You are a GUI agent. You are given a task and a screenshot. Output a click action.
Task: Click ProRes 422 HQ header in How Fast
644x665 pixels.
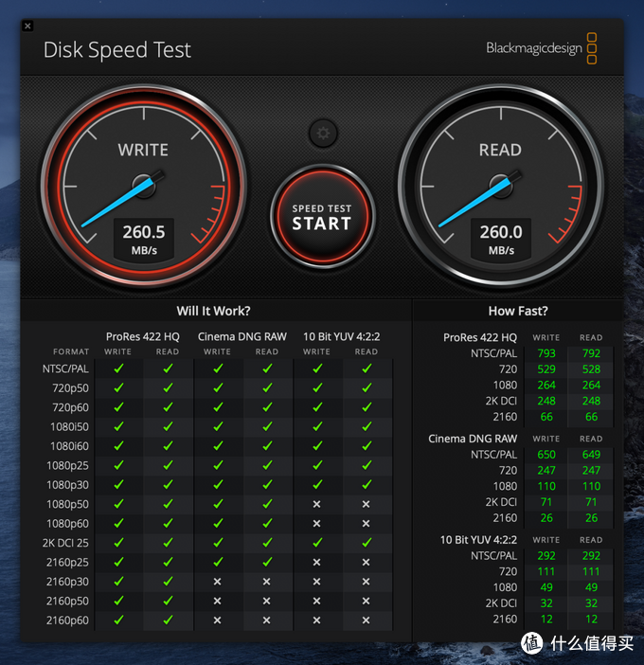point(480,337)
